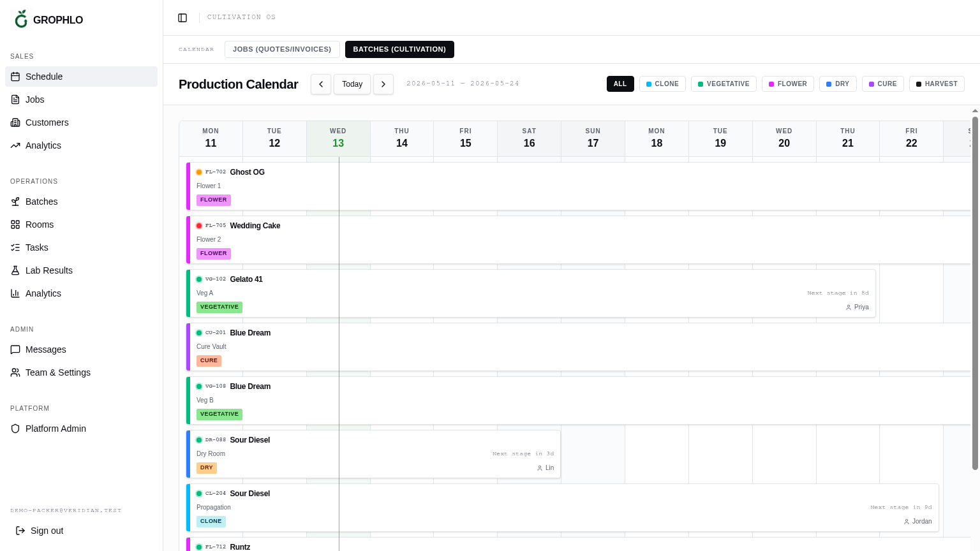Click the DRY tag on Sour Diesel
980x551 pixels.
coord(207,468)
